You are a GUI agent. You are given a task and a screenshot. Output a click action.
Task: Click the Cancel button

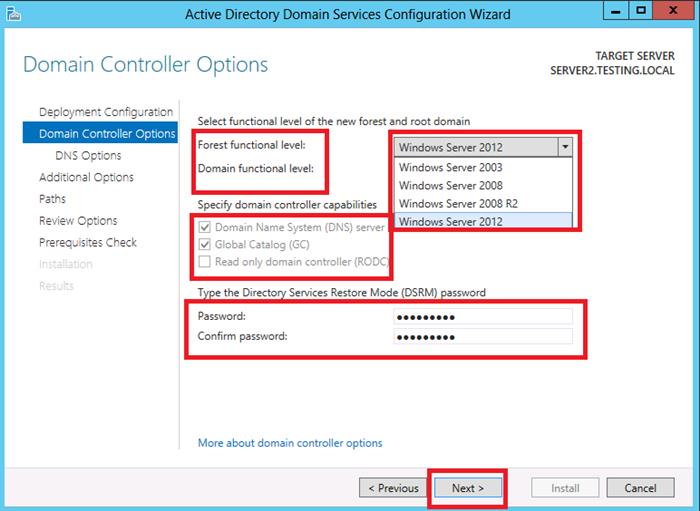coord(640,488)
